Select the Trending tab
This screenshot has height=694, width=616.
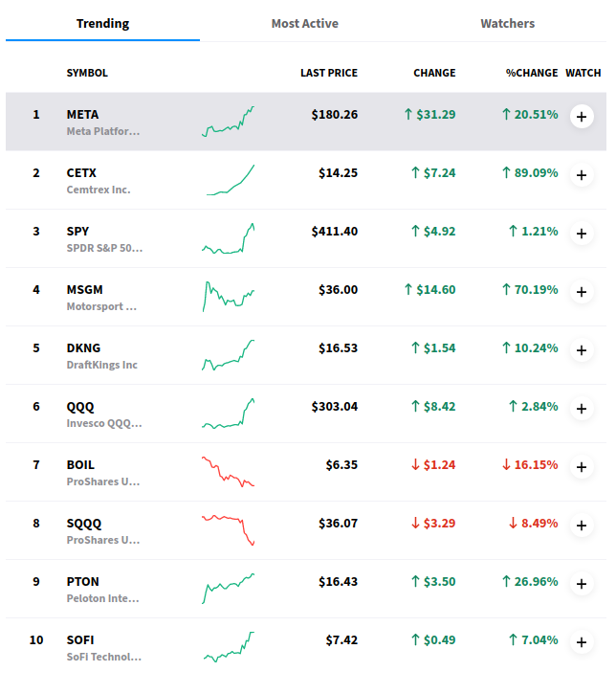point(102,23)
